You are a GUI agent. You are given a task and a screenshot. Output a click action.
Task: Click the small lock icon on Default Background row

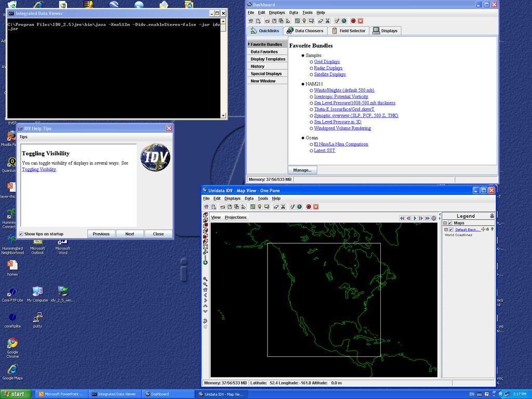pyautogui.click(x=487, y=229)
